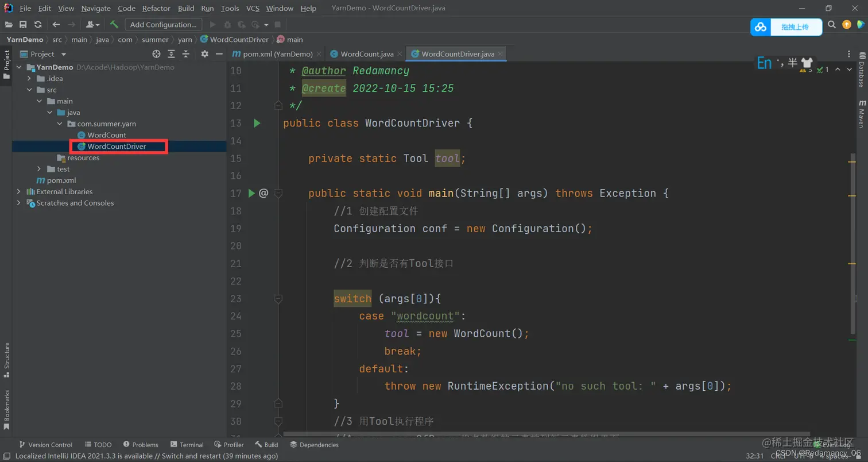Screen dimensions: 868x462
Task: Open the Navigate menu
Action: tap(96, 9)
